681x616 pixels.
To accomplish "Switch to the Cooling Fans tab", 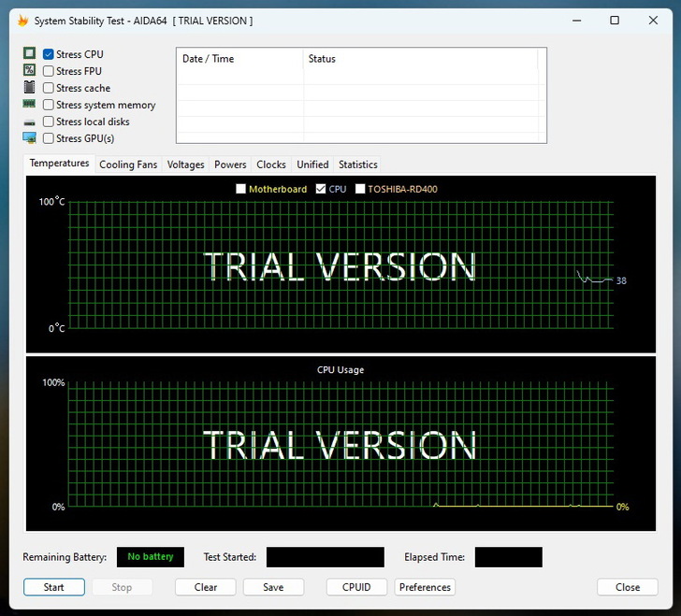I will pos(128,165).
